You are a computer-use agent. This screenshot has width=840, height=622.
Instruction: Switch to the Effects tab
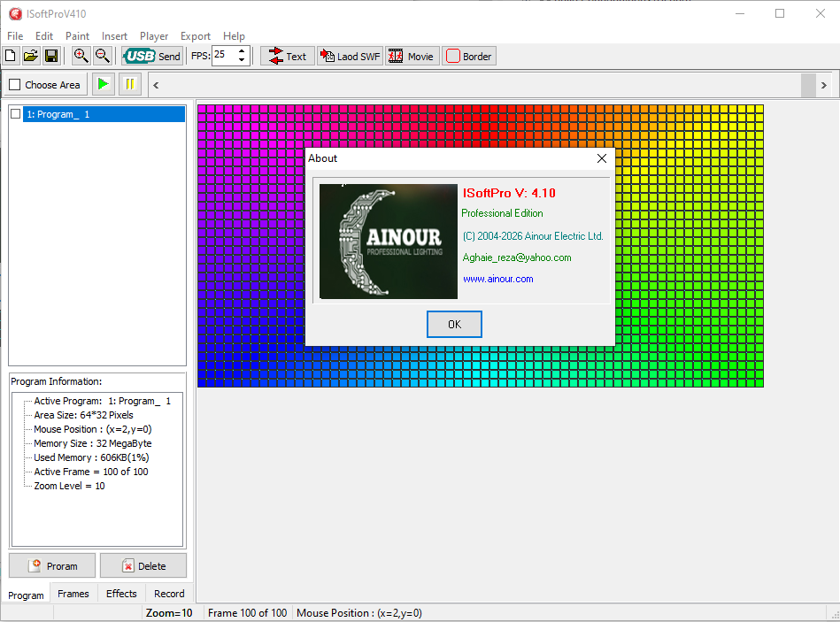[x=121, y=594]
